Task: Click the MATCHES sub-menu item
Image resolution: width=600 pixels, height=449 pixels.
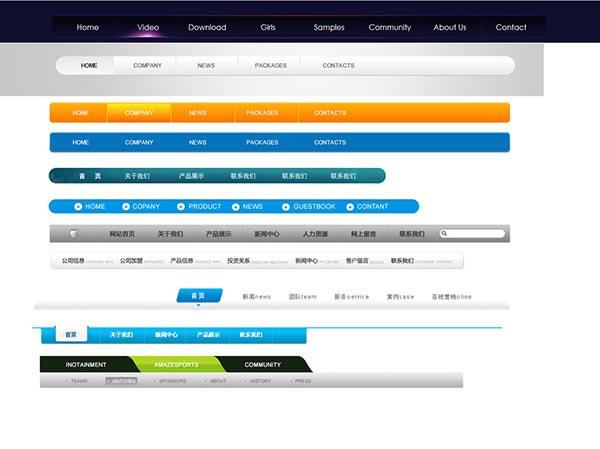Action: point(121,381)
